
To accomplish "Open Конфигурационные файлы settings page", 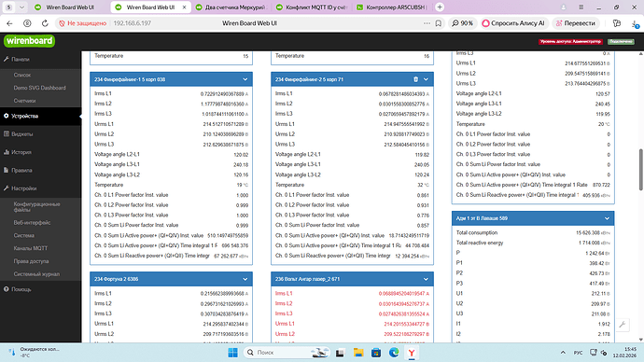I will [x=36, y=207].
